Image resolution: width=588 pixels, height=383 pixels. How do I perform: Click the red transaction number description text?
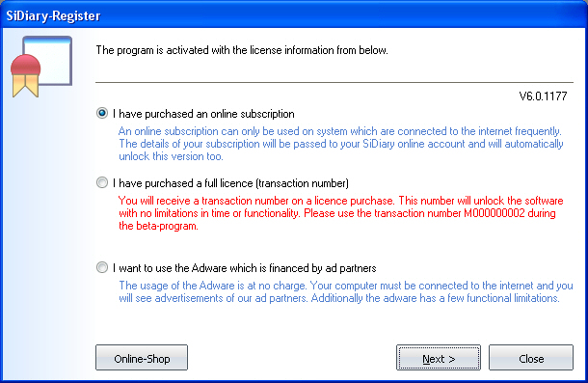coord(341,213)
